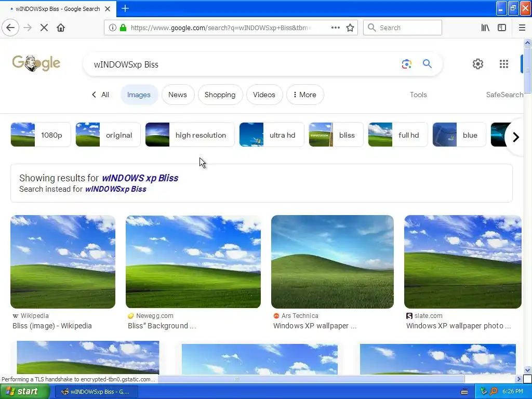532x399 pixels.
Task: Switch to the All results tab
Action: [101, 95]
